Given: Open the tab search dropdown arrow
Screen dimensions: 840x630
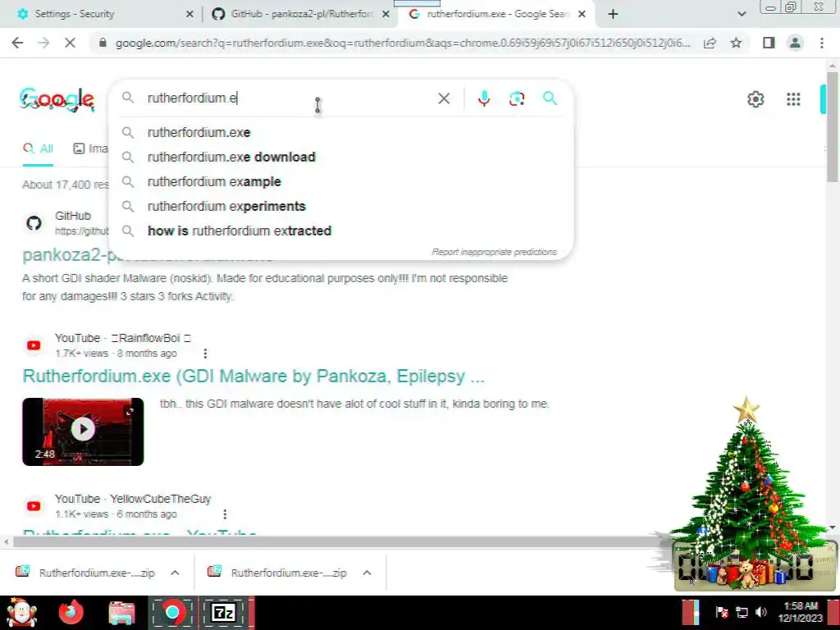Looking at the screenshot, I should click(742, 15).
